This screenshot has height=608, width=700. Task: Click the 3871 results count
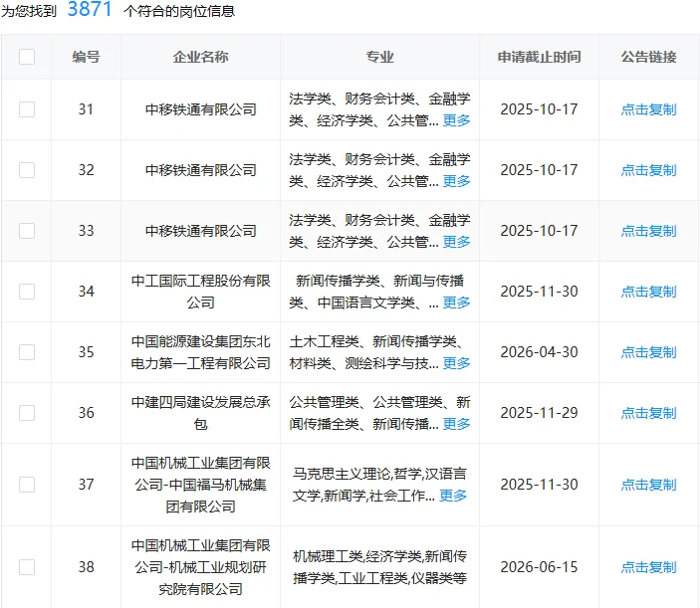coord(90,9)
